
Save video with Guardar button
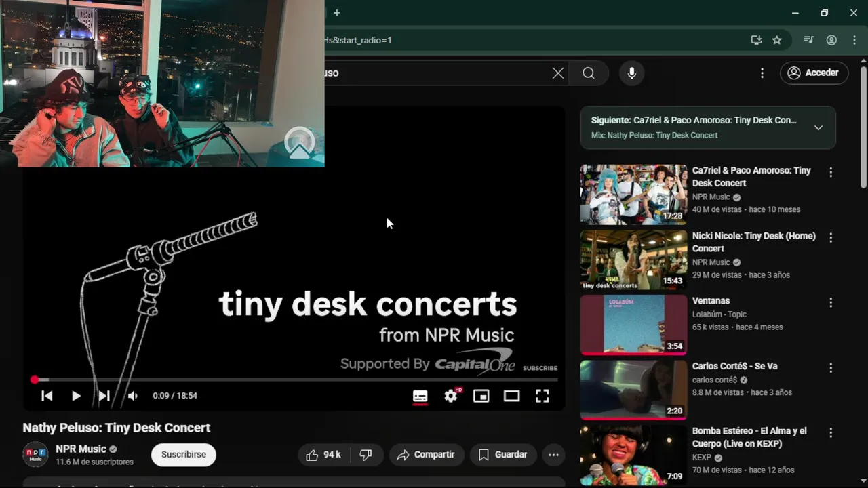point(502,455)
